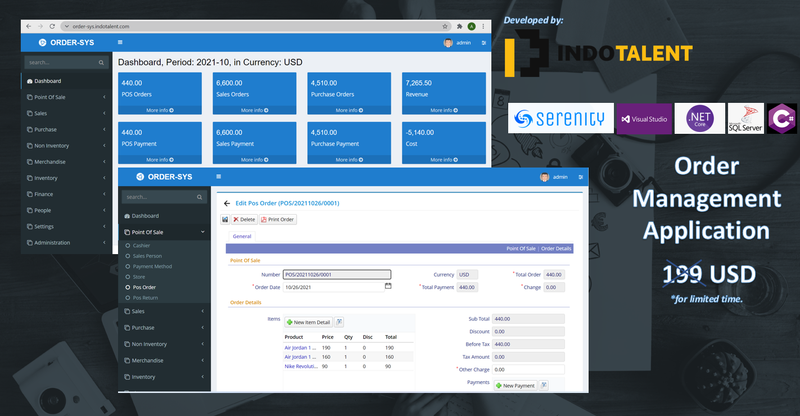Click the Delete button
Screen dimensions: 800x416
[244, 219]
